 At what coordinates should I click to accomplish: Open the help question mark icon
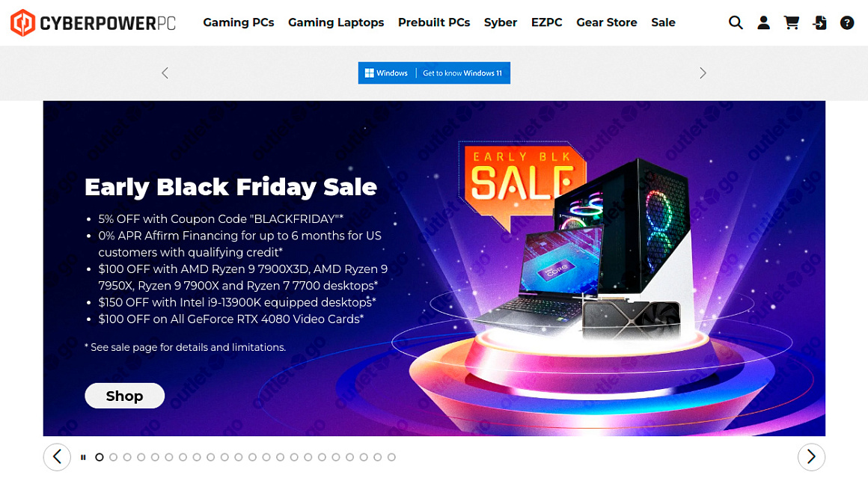[847, 22]
